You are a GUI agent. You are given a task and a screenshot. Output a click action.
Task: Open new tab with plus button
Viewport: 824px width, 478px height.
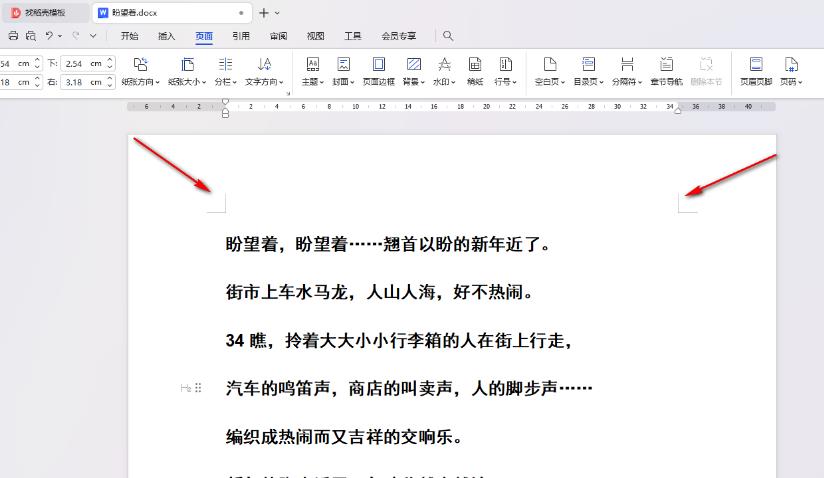[264, 13]
